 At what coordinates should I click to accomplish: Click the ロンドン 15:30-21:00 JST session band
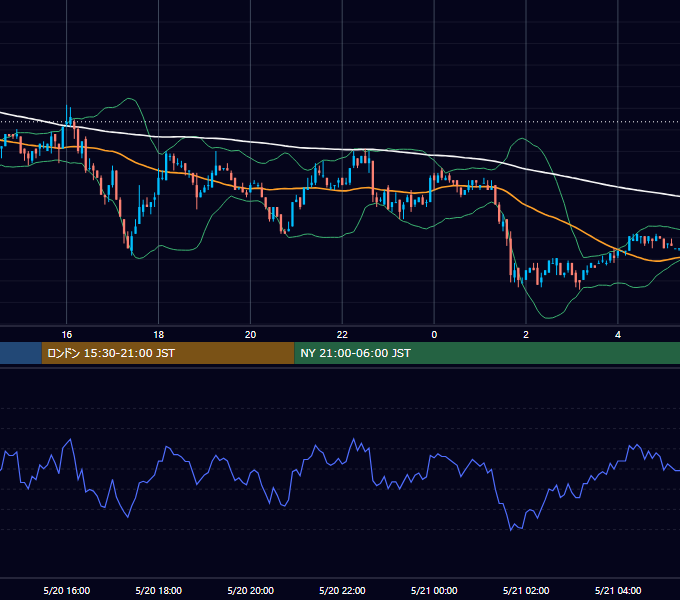click(x=168, y=353)
